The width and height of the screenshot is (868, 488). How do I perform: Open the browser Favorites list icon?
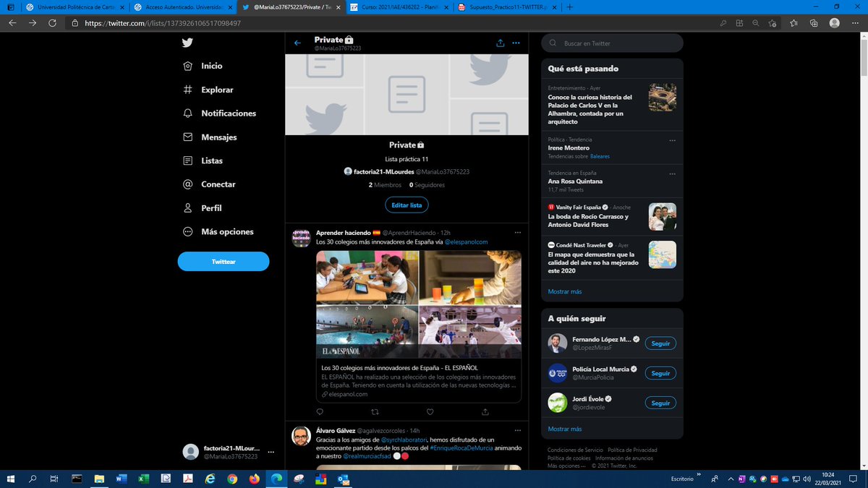coord(793,23)
